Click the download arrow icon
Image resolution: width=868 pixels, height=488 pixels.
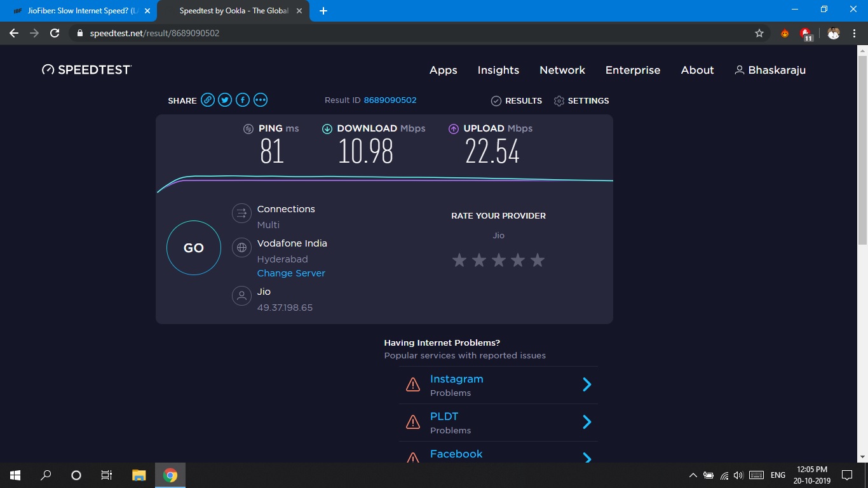(x=327, y=129)
